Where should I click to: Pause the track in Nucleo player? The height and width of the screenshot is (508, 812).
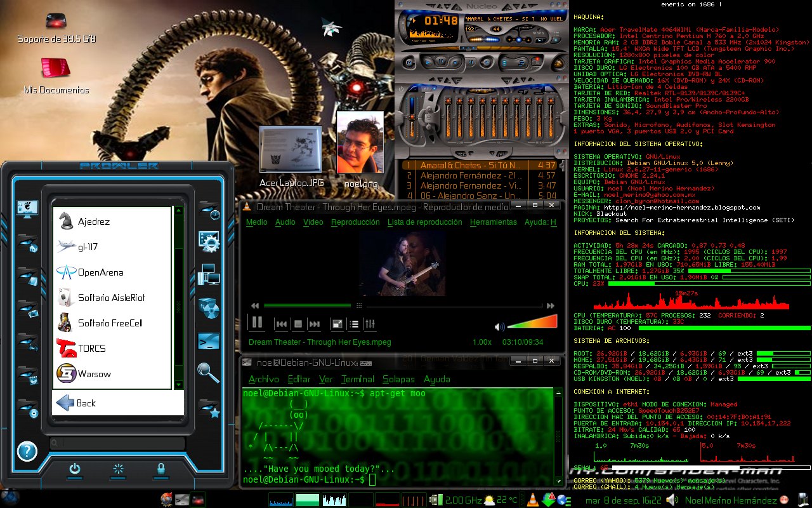pyautogui.click(x=441, y=61)
